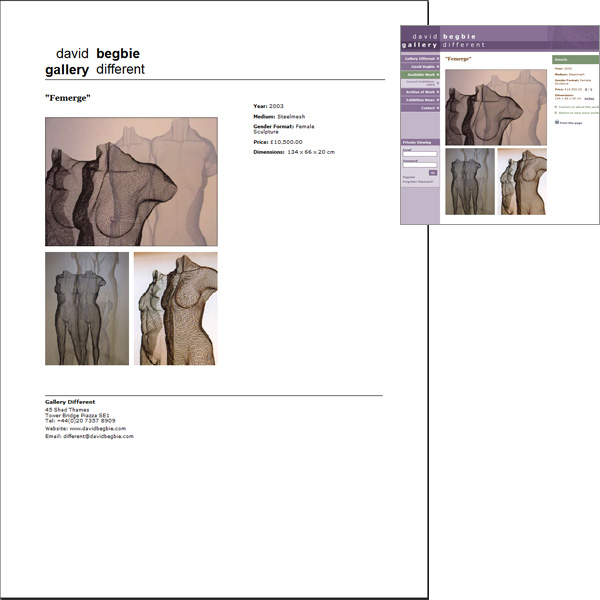Click the Medium: Steelmesh text on print page

(x=279, y=116)
